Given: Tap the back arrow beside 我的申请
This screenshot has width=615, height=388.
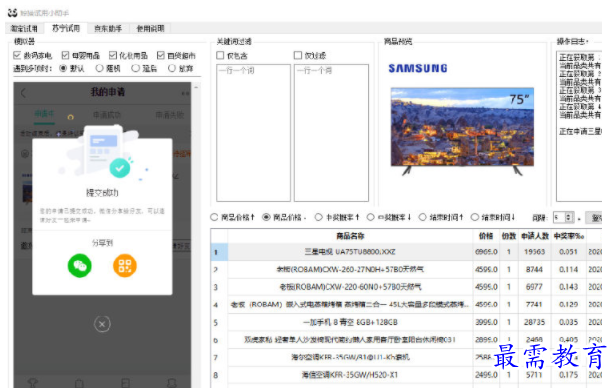Looking at the screenshot, I should click(x=24, y=93).
